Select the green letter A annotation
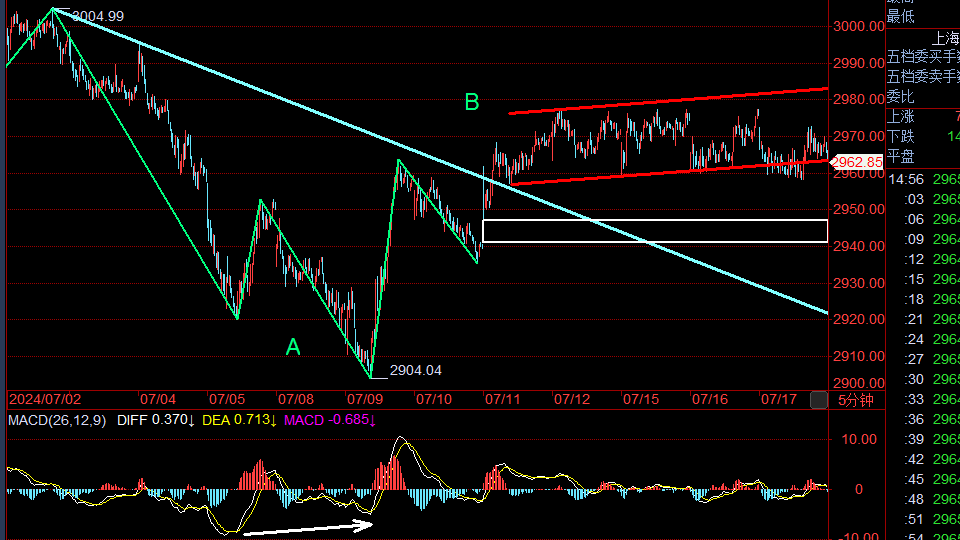The image size is (960, 540). click(x=293, y=347)
